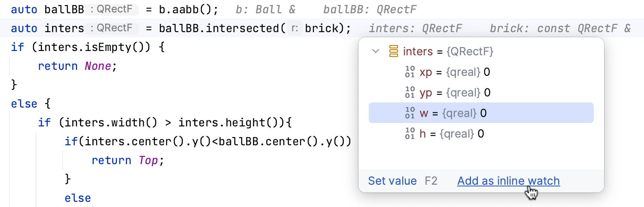Click the yp field binary icon
Viewport: 644px width, 207px height.
coord(410,93)
